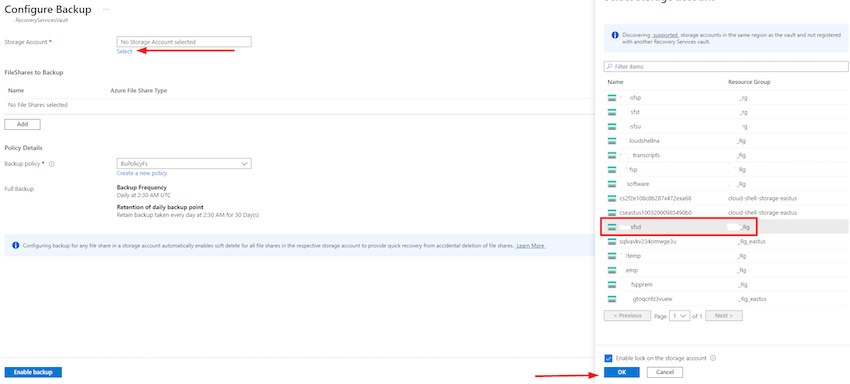Viewport: 850px width, 384px height.
Task: Focus the Filter items search box
Action: pos(726,66)
